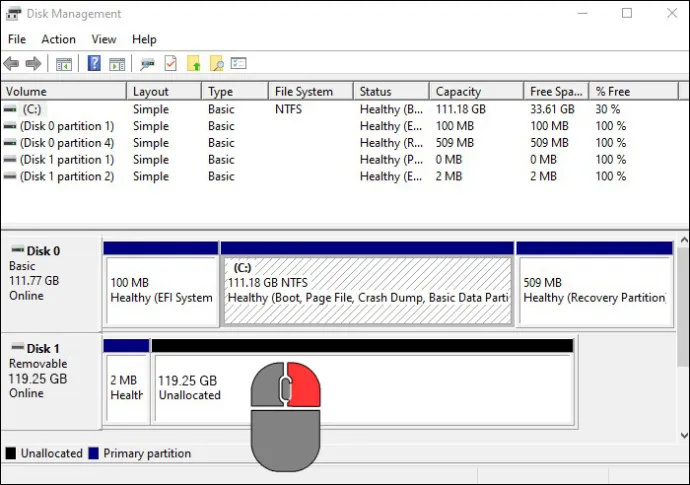Click the "Unallocated" legend label

(51, 453)
